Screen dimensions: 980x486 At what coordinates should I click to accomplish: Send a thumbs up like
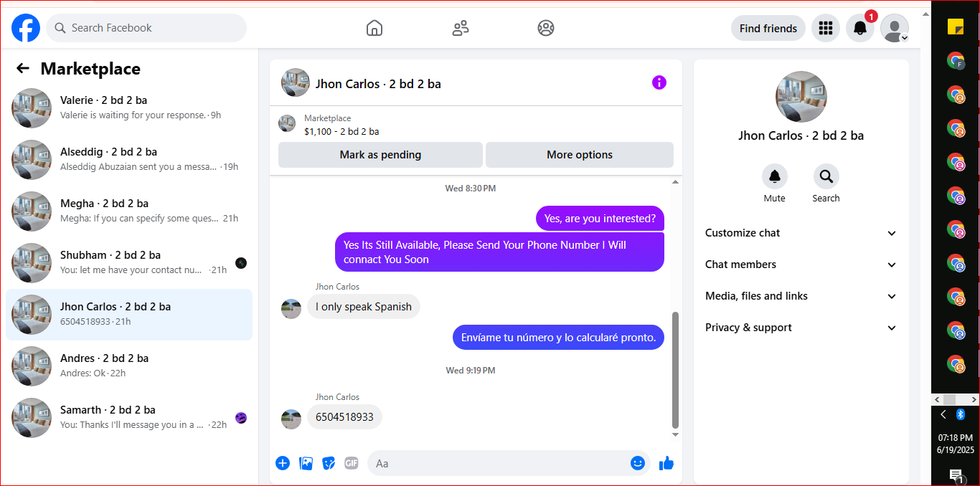pos(666,463)
